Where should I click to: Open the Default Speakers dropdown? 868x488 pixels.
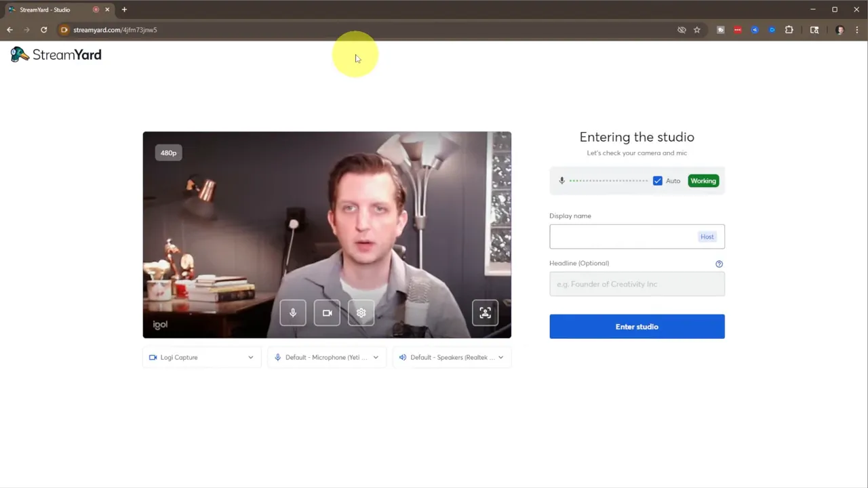tap(452, 357)
